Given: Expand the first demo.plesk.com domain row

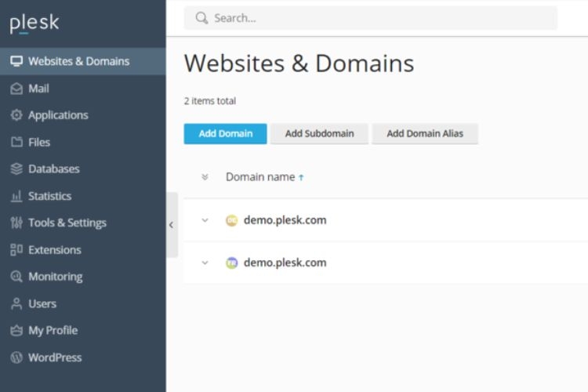Looking at the screenshot, I should pos(205,220).
